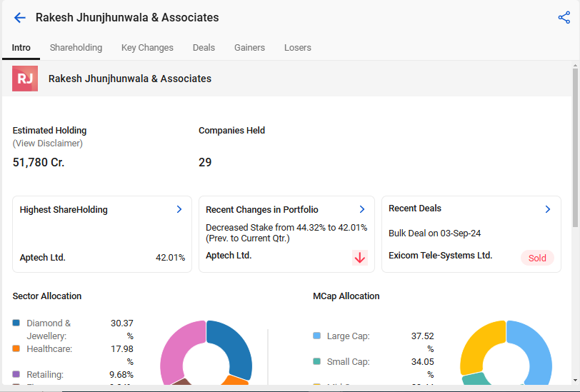Image resolution: width=580 pixels, height=392 pixels.
Task: Switch to the Shareholding tab
Action: tap(76, 48)
